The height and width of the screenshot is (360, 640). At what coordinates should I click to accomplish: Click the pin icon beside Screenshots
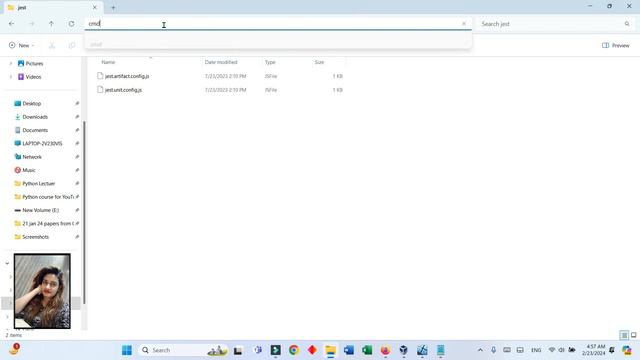(x=77, y=237)
